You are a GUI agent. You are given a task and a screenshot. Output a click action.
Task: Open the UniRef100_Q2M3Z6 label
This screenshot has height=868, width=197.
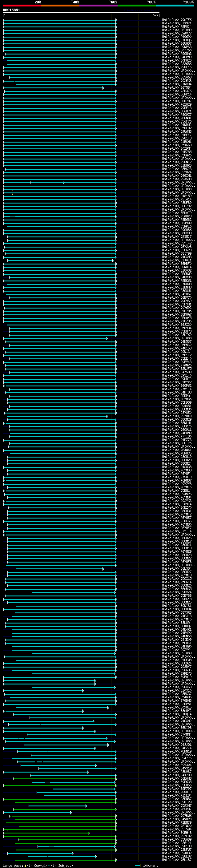pos(177,91)
